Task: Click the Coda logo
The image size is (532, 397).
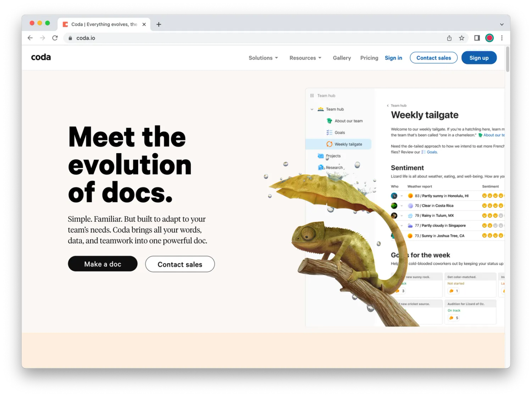Action: click(41, 57)
